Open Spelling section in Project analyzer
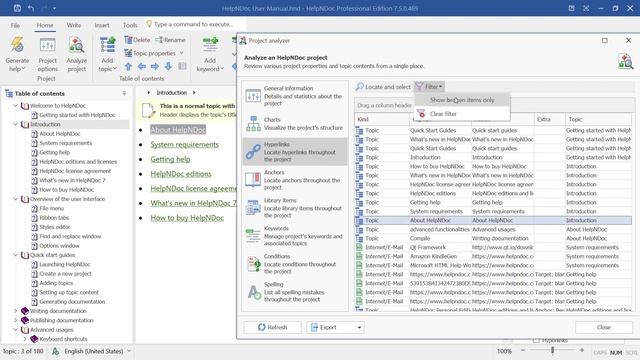 [x=295, y=292]
